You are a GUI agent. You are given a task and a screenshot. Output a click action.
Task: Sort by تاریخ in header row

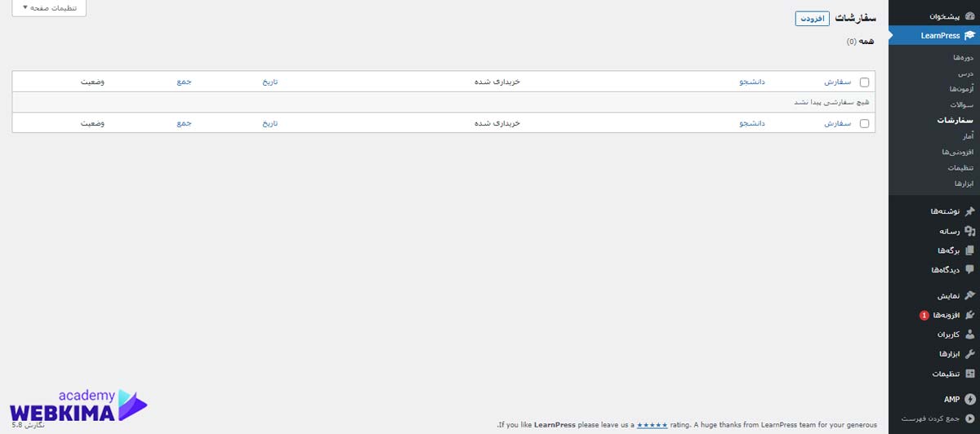[x=269, y=82]
